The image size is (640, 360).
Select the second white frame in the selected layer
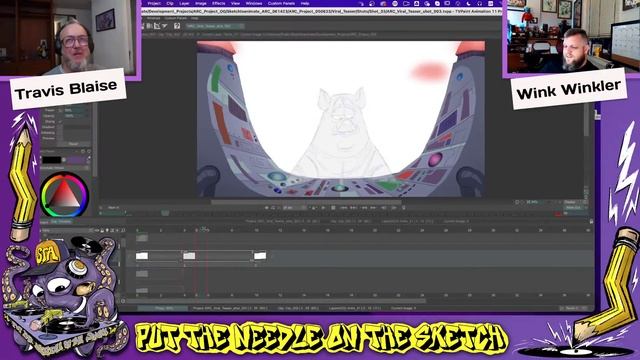[x=189, y=256]
